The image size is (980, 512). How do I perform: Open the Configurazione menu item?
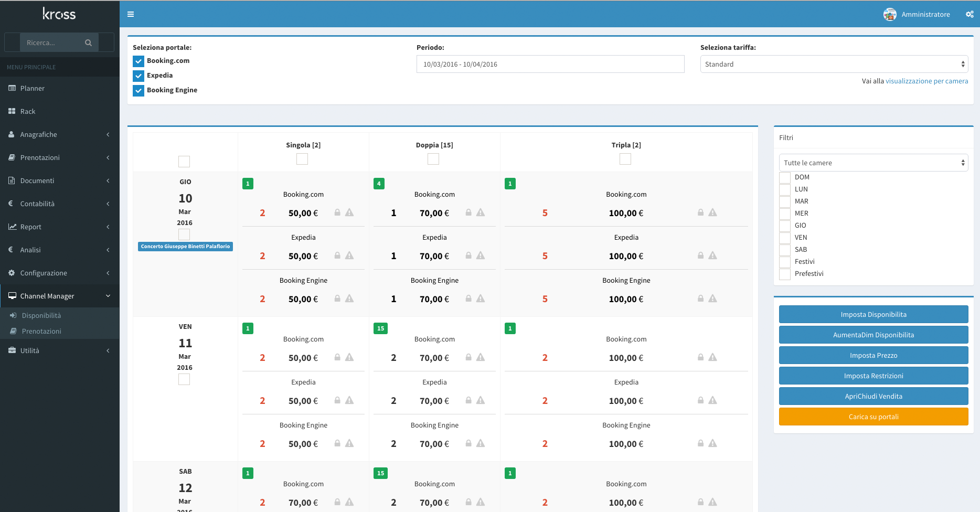(60, 273)
